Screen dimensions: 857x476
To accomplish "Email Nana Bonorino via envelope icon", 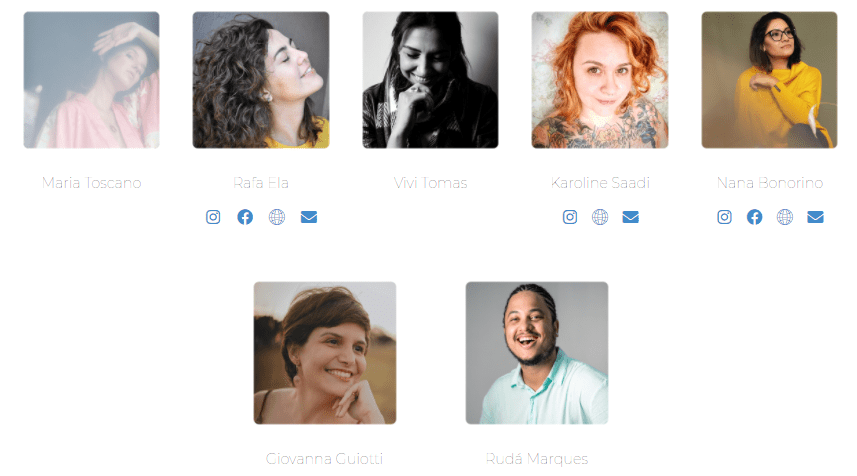I will 815,217.
